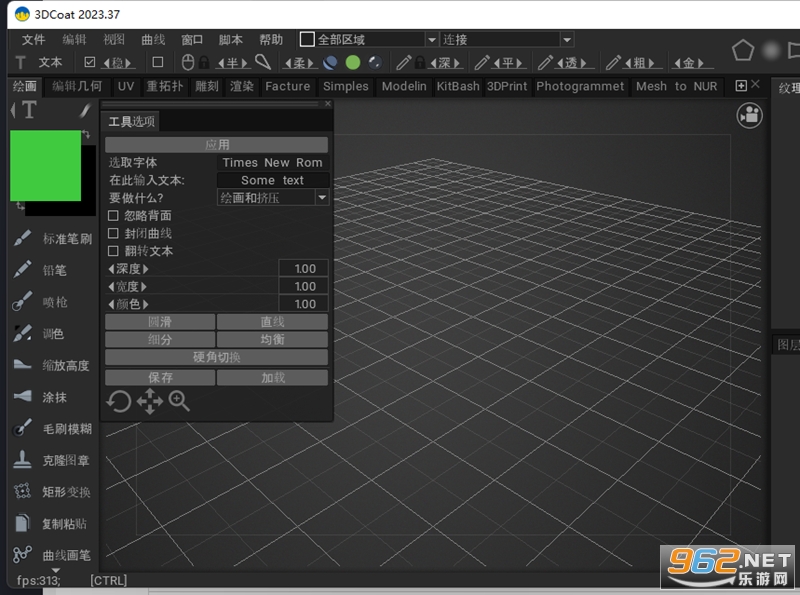
Task: Toggle the lock icon beside 深 depth
Action: pyautogui.click(x=420, y=62)
